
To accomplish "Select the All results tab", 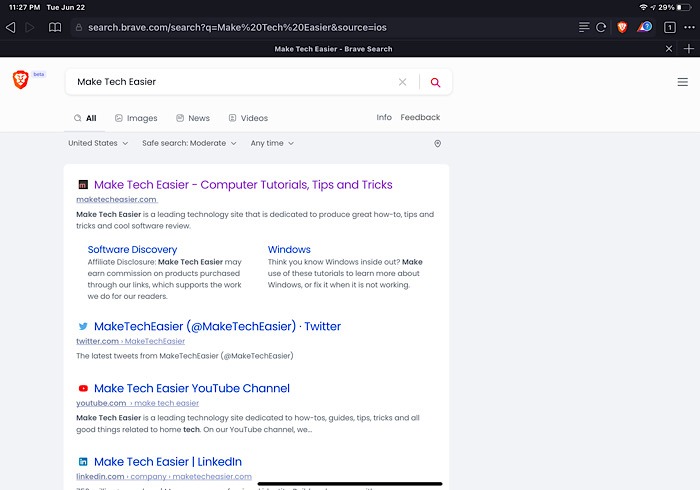I will pos(85,118).
